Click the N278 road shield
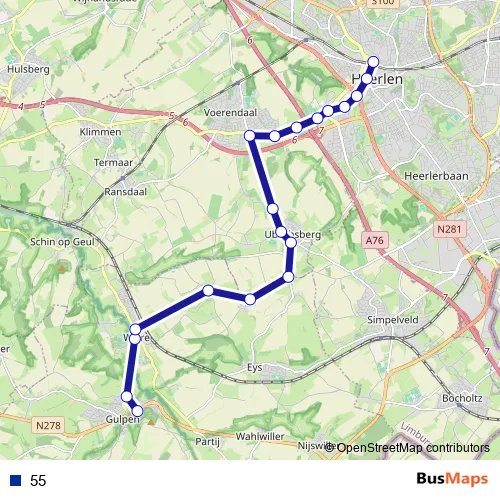500x500 pixels. tap(48, 425)
